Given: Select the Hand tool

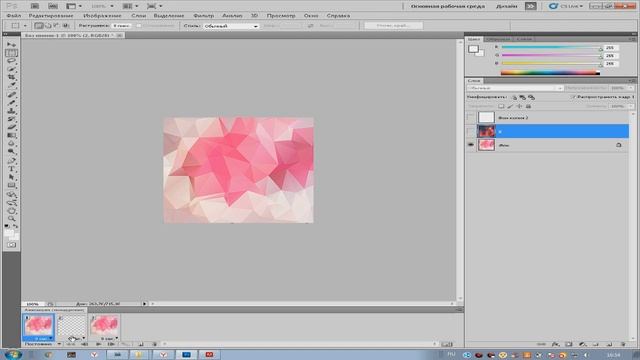Looking at the screenshot, I should point(11,211).
